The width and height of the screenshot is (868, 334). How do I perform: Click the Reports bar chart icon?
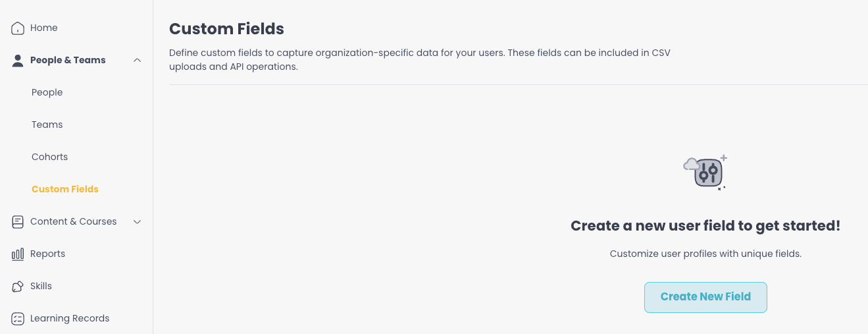[18, 254]
